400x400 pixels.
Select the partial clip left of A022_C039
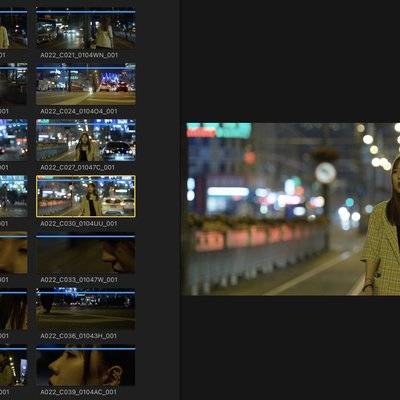coord(14,365)
